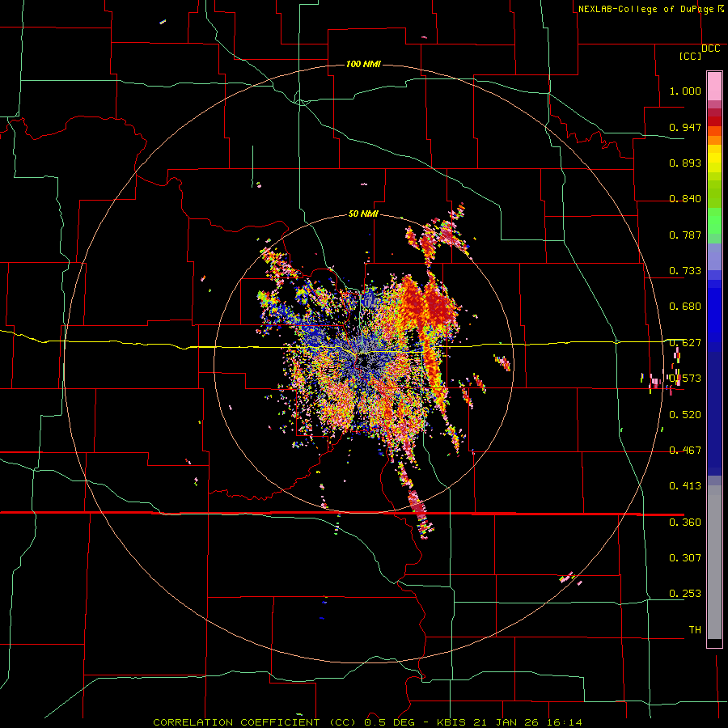Screen dimensions: 728x728
Task: Click the 0.360 color scale value
Action: (x=685, y=522)
